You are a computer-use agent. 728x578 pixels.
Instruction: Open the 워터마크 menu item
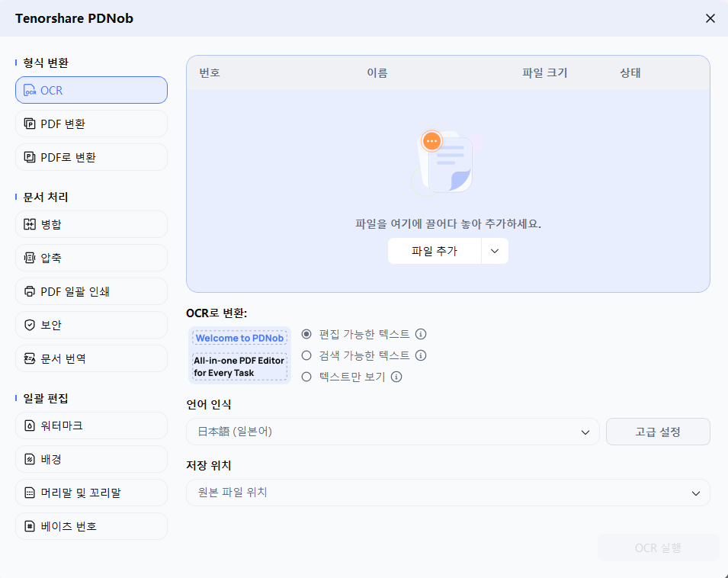coord(91,425)
